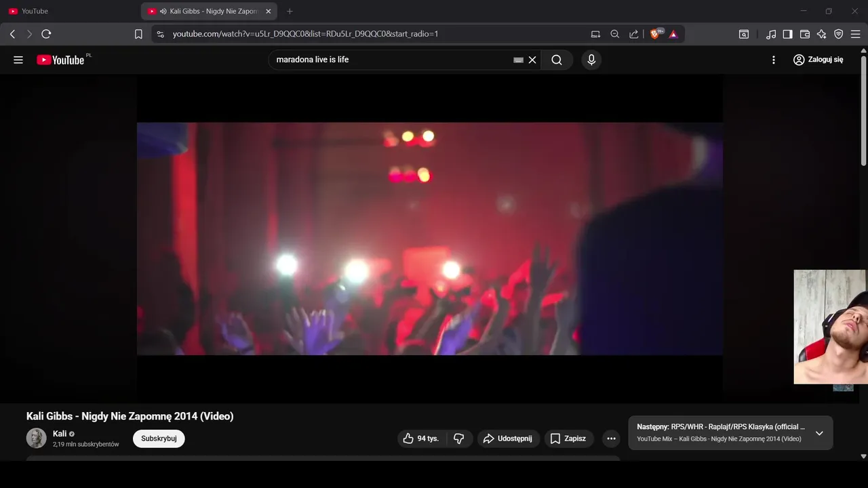The image size is (868, 488).
Task: Go back in browser history
Action: (12, 34)
